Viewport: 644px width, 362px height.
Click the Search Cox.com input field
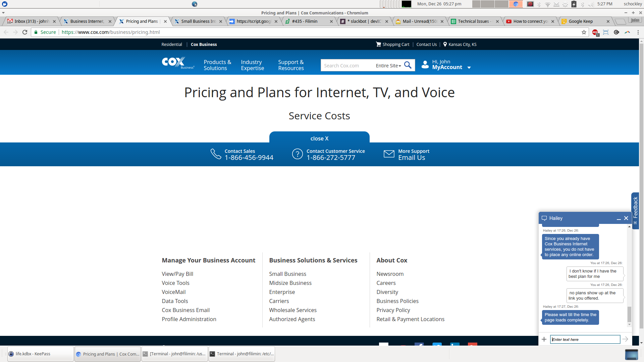click(347, 66)
